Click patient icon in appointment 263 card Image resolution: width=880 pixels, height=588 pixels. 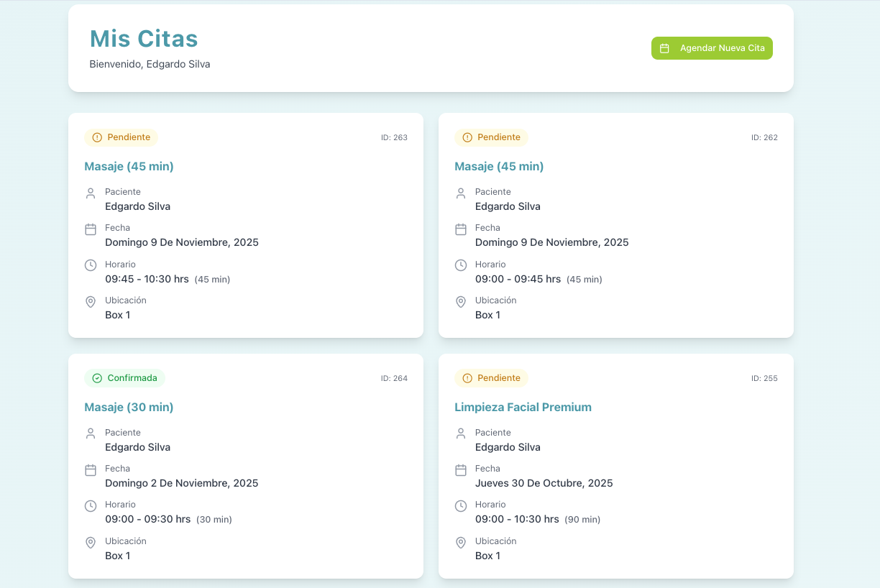91,193
